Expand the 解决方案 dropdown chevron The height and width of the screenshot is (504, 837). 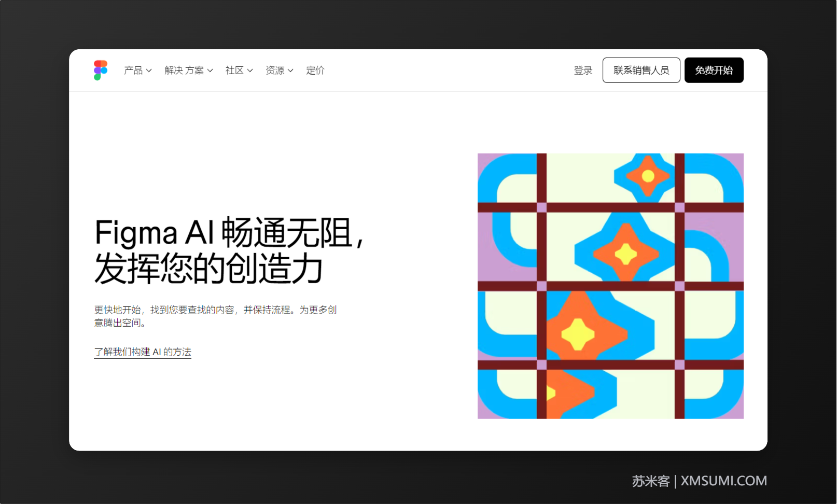(x=210, y=71)
